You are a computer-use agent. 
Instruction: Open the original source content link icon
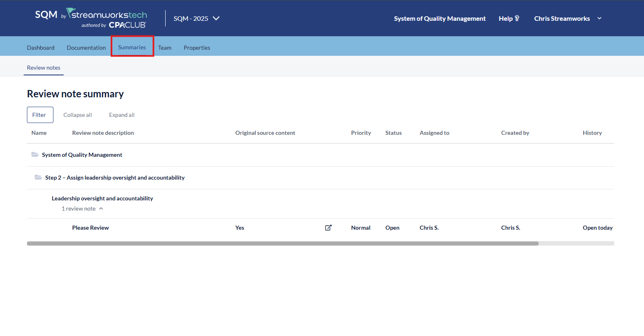pyautogui.click(x=328, y=228)
